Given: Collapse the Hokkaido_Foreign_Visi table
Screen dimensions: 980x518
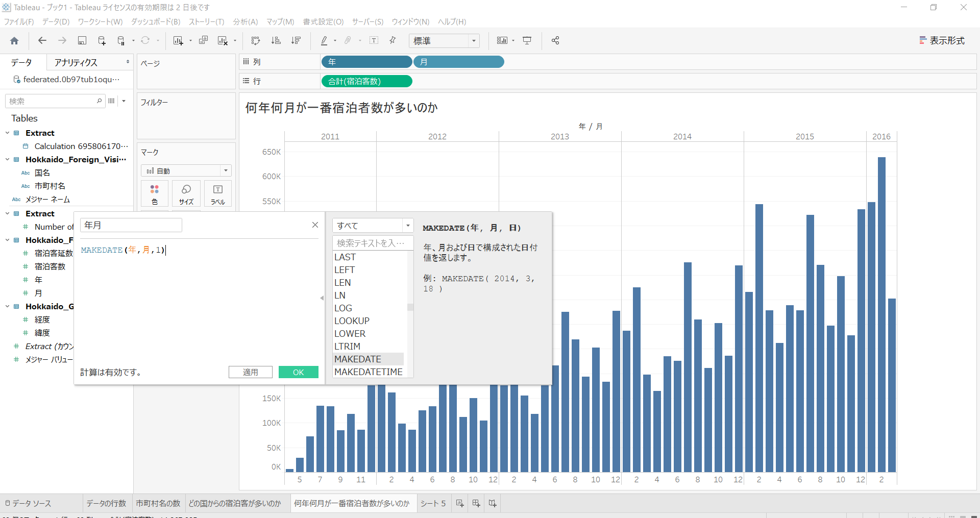Looking at the screenshot, I should (8, 160).
